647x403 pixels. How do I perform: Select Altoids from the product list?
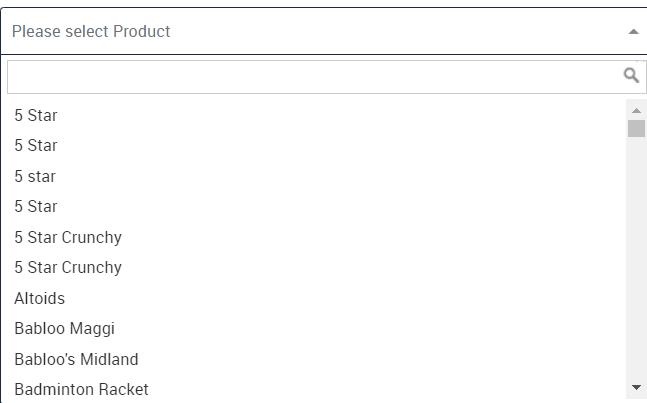pyautogui.click(x=316, y=298)
